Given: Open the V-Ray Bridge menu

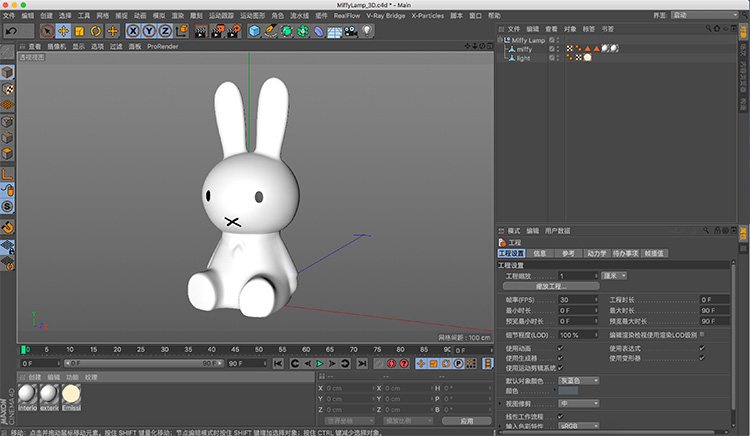Looking at the screenshot, I should click(x=386, y=16).
